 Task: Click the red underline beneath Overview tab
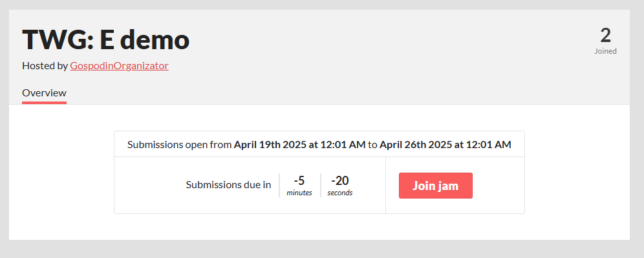pyautogui.click(x=45, y=103)
